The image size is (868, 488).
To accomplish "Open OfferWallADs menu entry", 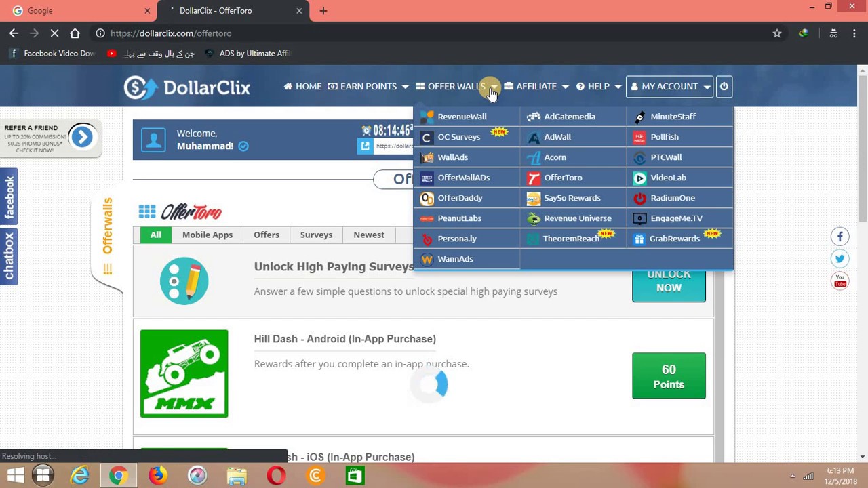I will tap(467, 178).
